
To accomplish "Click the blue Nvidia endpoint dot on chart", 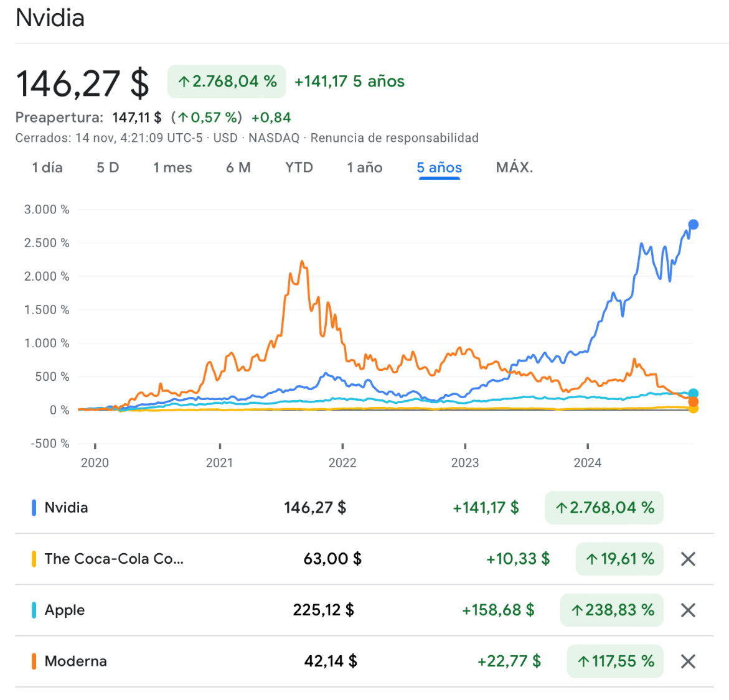I will point(693,225).
